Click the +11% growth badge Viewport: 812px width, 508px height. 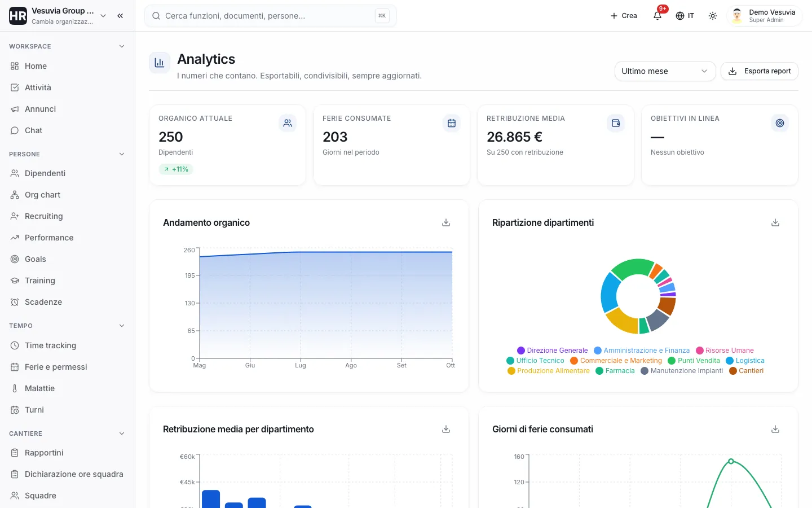176,169
